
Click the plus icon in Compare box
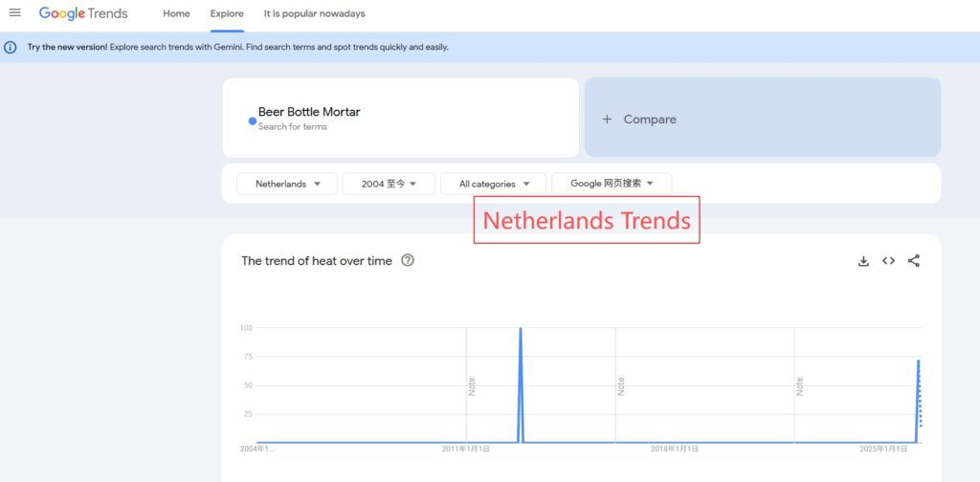pyautogui.click(x=607, y=120)
